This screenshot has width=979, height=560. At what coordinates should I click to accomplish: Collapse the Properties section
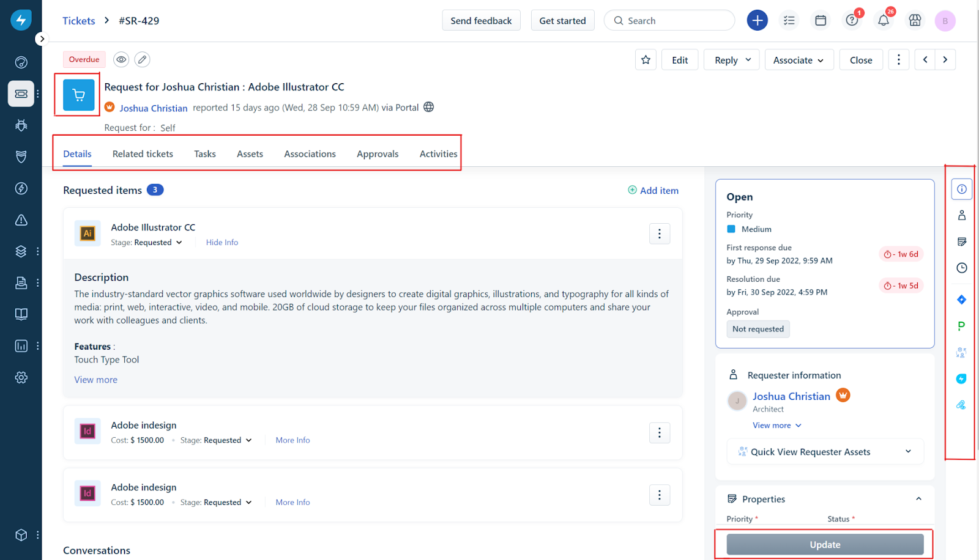click(x=918, y=499)
